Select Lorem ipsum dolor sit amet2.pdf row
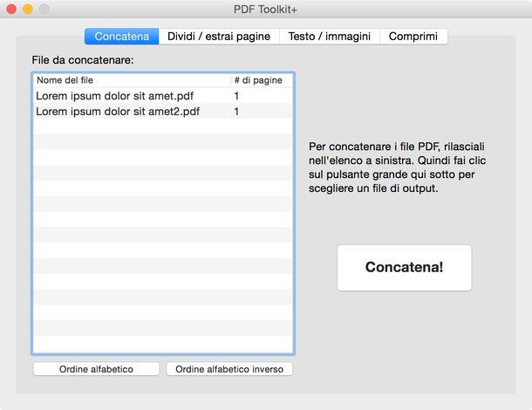The image size is (532, 410). [x=163, y=112]
